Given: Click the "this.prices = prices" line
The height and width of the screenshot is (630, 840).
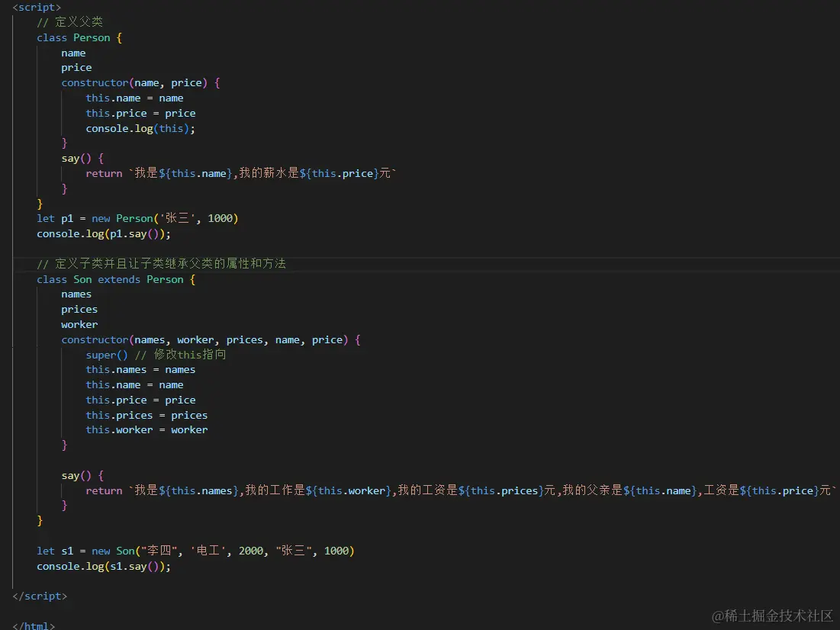Looking at the screenshot, I should tap(146, 415).
